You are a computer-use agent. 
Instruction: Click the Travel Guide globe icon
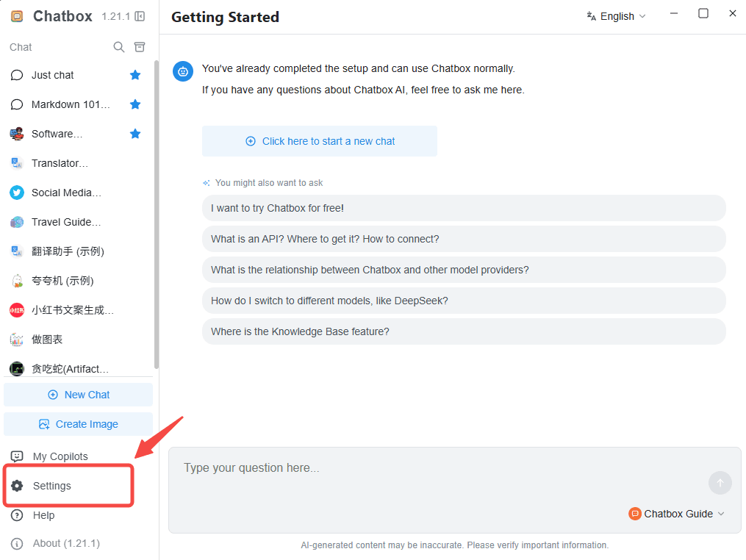(17, 222)
